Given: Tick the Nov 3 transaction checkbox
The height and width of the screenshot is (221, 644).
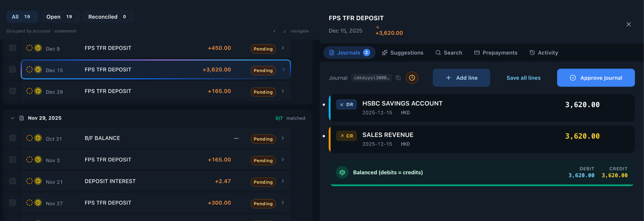Looking at the screenshot, I should (x=12, y=159).
